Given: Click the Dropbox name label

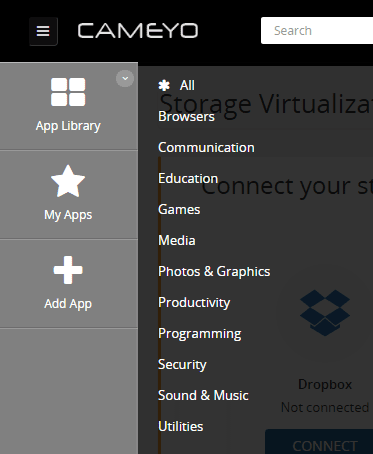Looking at the screenshot, I should 325,384.
